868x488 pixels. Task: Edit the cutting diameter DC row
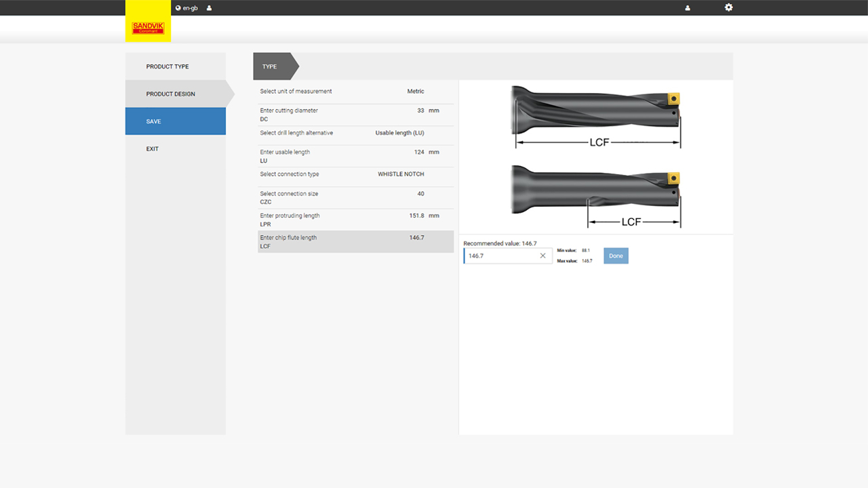click(355, 114)
